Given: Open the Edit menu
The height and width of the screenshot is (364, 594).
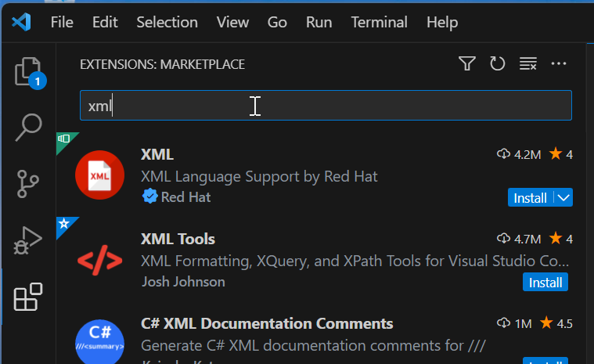Looking at the screenshot, I should (x=105, y=23).
